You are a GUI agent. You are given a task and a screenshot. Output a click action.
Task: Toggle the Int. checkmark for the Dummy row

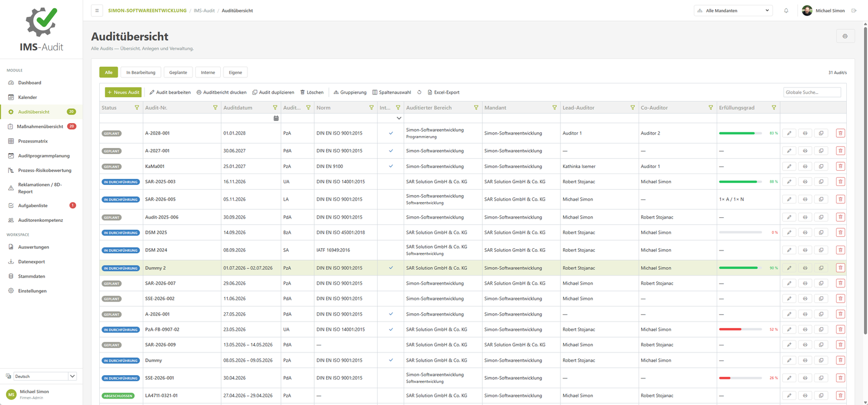pyautogui.click(x=391, y=360)
